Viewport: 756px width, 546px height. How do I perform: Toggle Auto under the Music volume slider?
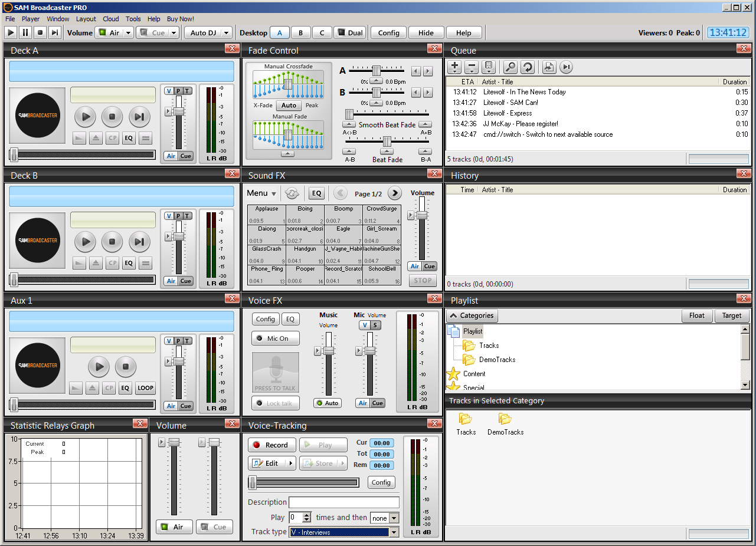point(328,403)
